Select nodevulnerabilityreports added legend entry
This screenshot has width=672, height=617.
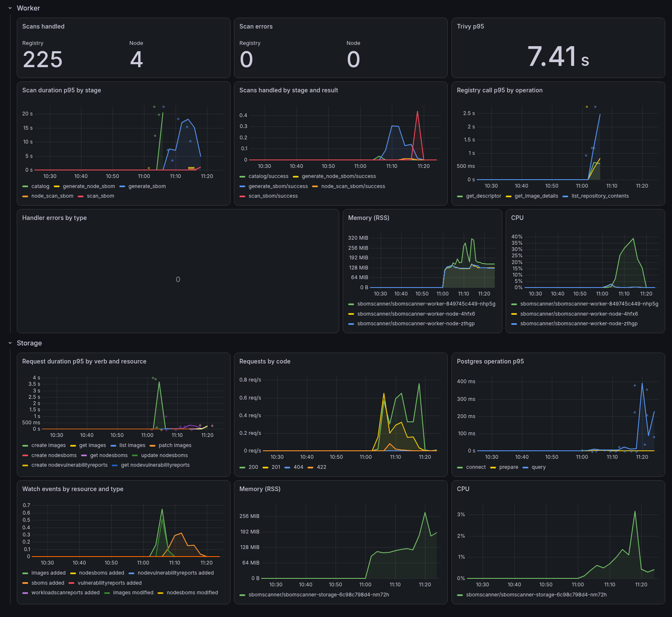click(x=176, y=573)
